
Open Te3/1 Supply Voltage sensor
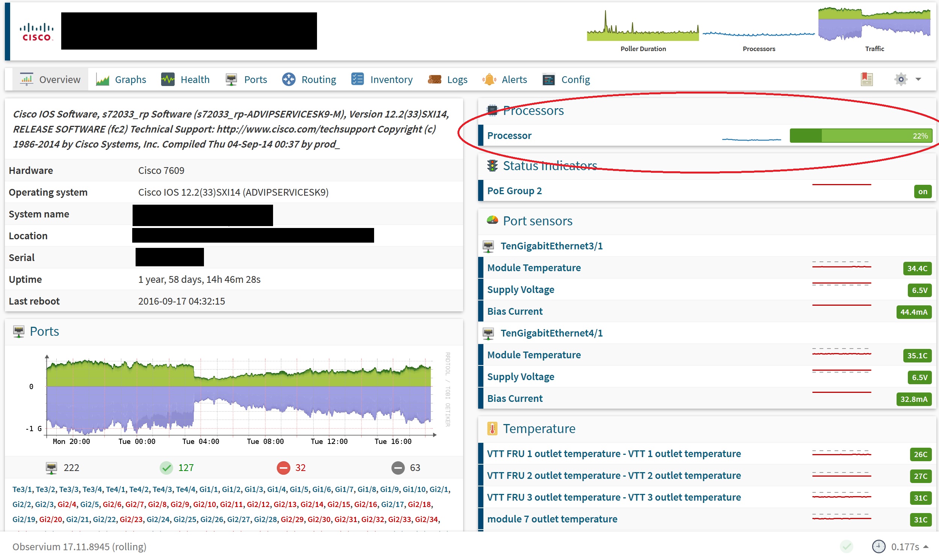coord(520,290)
